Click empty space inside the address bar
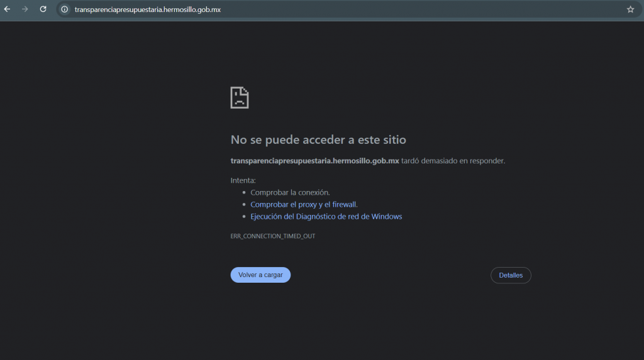Image resolution: width=644 pixels, height=360 pixels. tap(409, 9)
